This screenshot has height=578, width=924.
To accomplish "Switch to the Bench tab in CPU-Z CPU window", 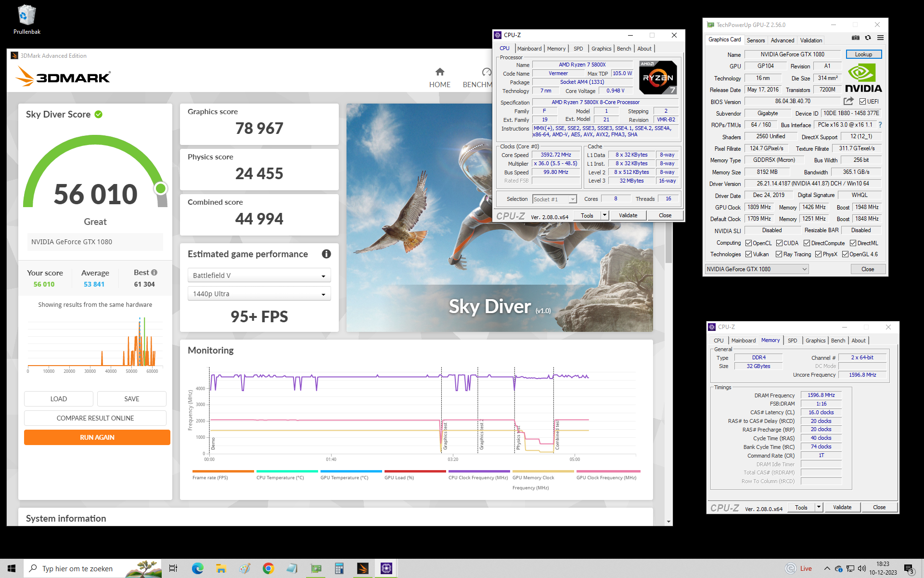I will (x=624, y=49).
